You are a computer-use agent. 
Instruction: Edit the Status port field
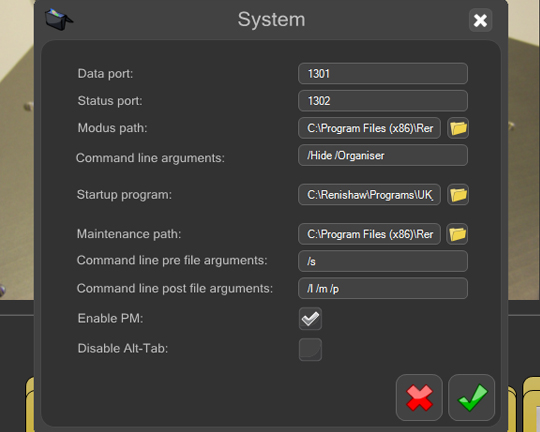[x=383, y=101]
